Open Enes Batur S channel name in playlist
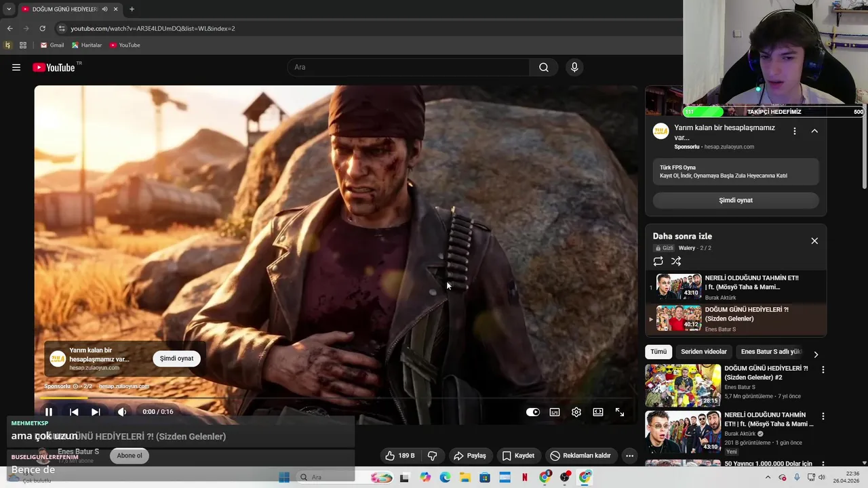This screenshot has width=868, height=488. (x=720, y=329)
